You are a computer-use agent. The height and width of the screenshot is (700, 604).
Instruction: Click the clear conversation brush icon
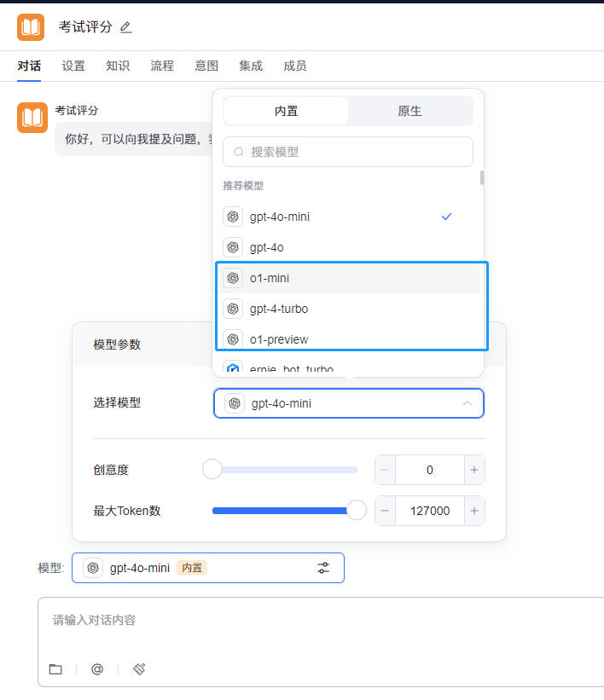click(x=139, y=669)
